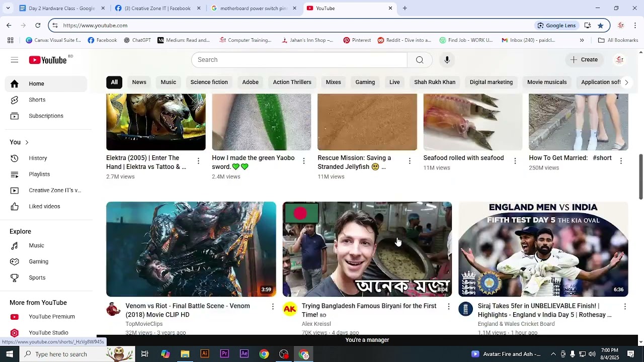Viewport: 644px width, 362px height.
Task: Open Liked videos in the sidebar
Action: coord(46,206)
